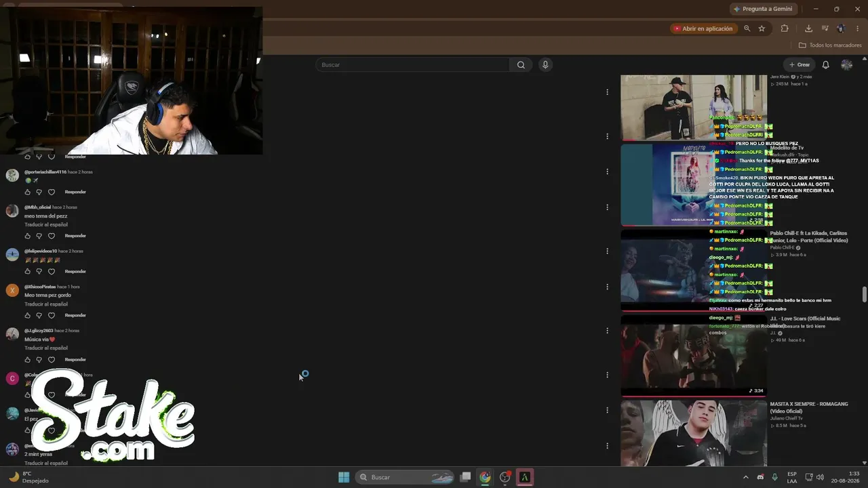Translate the 'meo tema del pezz' comment
Image resolution: width=868 pixels, height=488 pixels.
coord(46,224)
